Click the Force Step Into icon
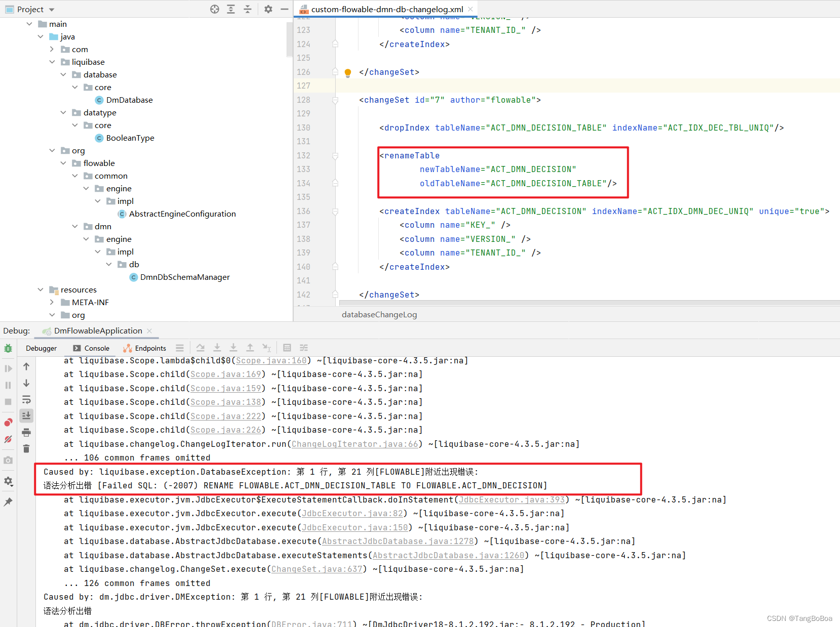This screenshot has height=627, width=840. pos(233,348)
